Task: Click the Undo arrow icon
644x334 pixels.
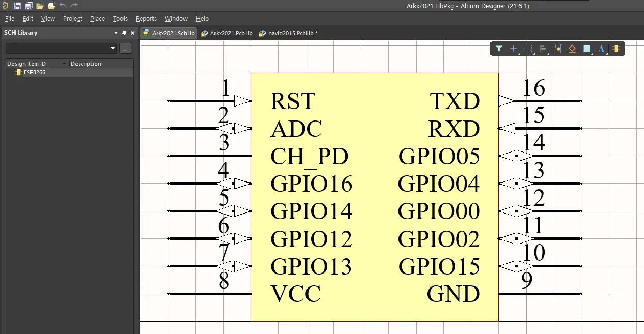Action: pyautogui.click(x=63, y=5)
